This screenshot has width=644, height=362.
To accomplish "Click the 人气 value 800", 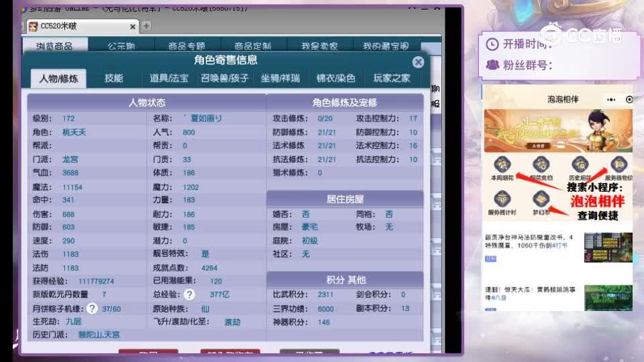I will (189, 132).
